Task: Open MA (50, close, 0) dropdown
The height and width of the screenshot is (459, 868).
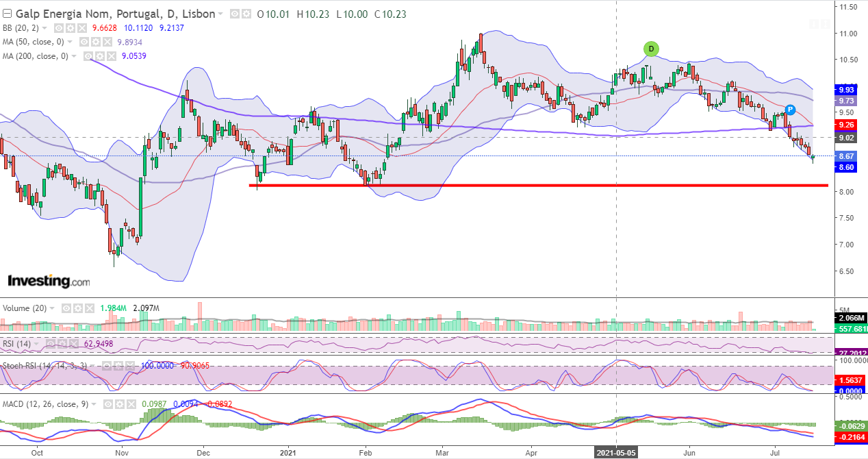Action: tap(70, 42)
